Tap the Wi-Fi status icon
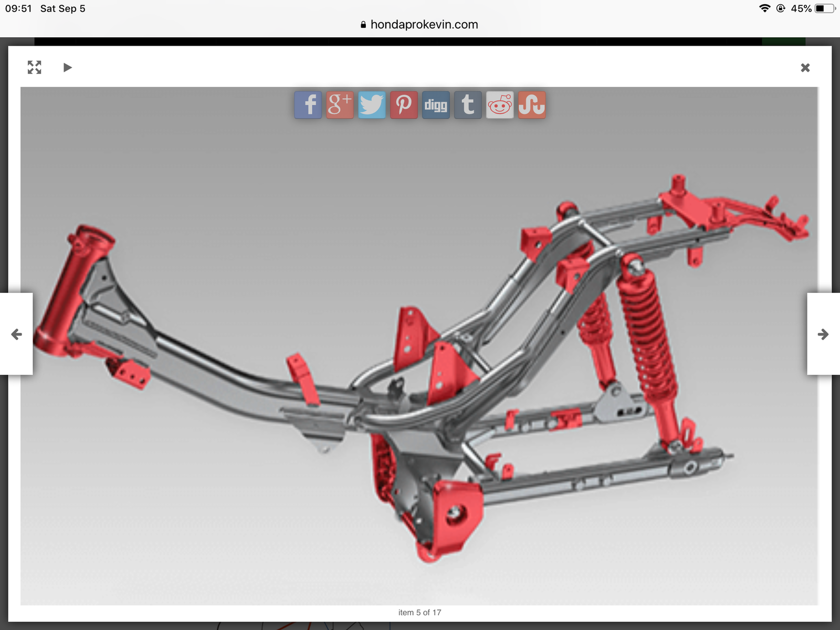 [765, 8]
